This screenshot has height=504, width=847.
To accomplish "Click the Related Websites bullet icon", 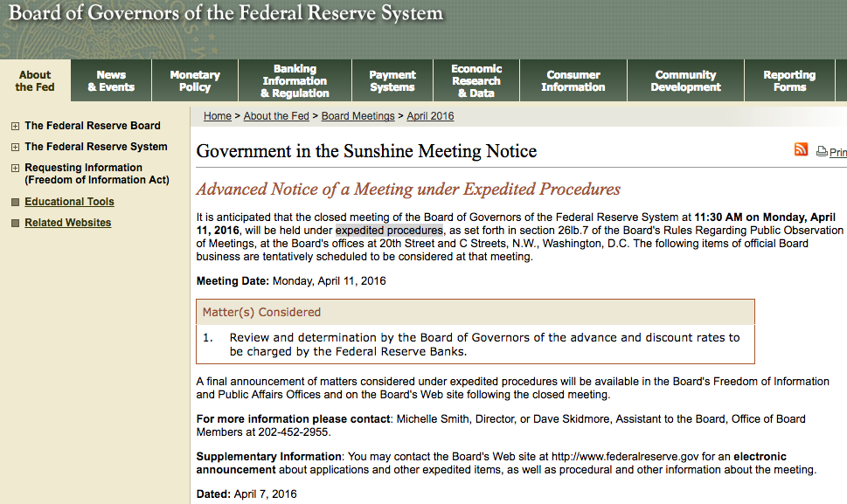I will [15, 224].
